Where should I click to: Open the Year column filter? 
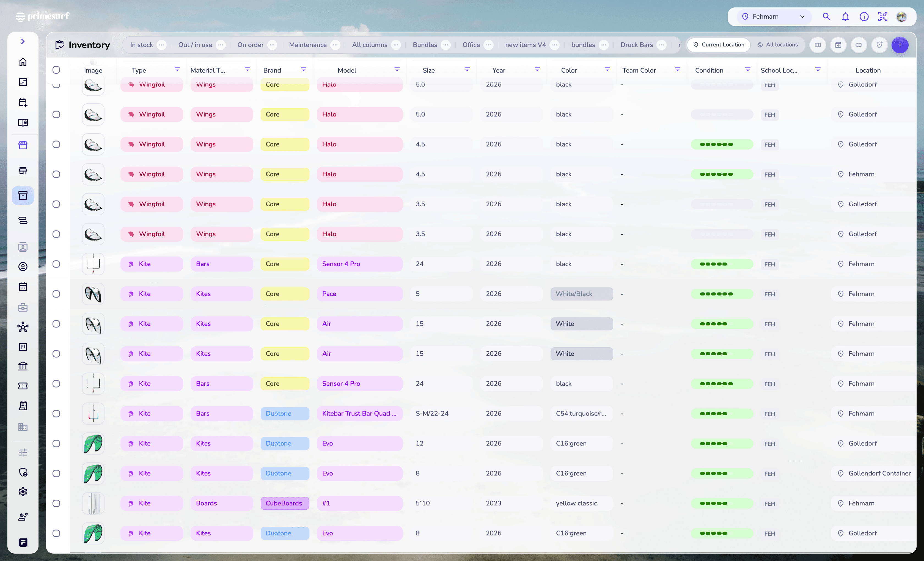(537, 69)
